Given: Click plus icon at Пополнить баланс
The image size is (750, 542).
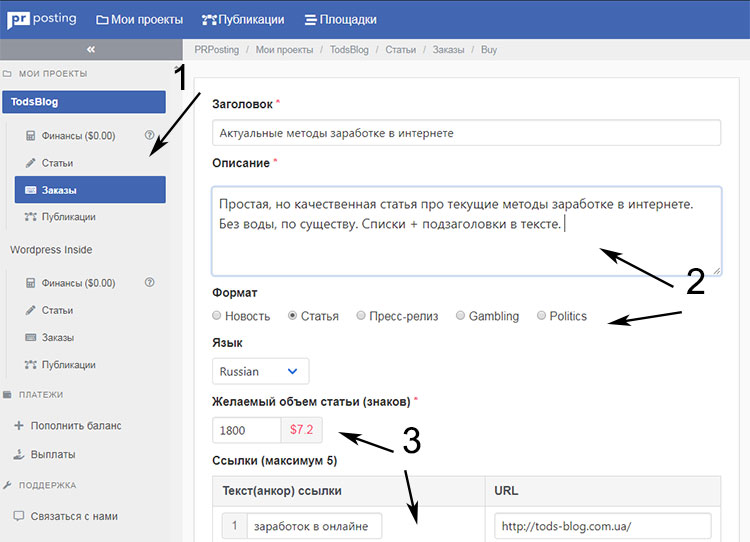Looking at the screenshot, I should pos(19,425).
